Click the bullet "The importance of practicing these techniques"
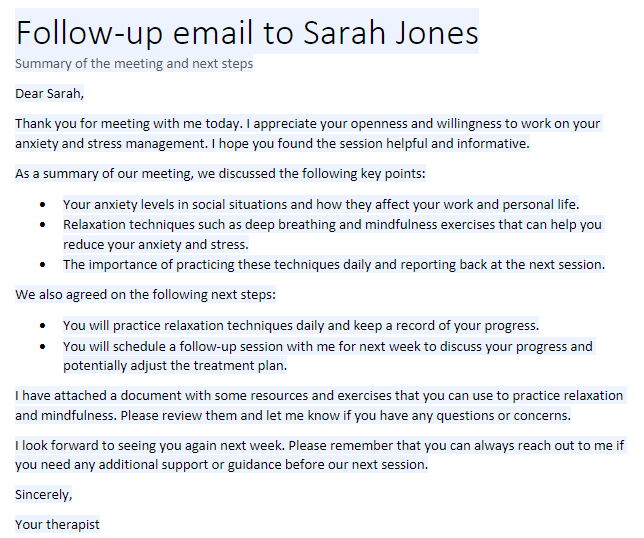The image size is (644, 538). (x=334, y=264)
